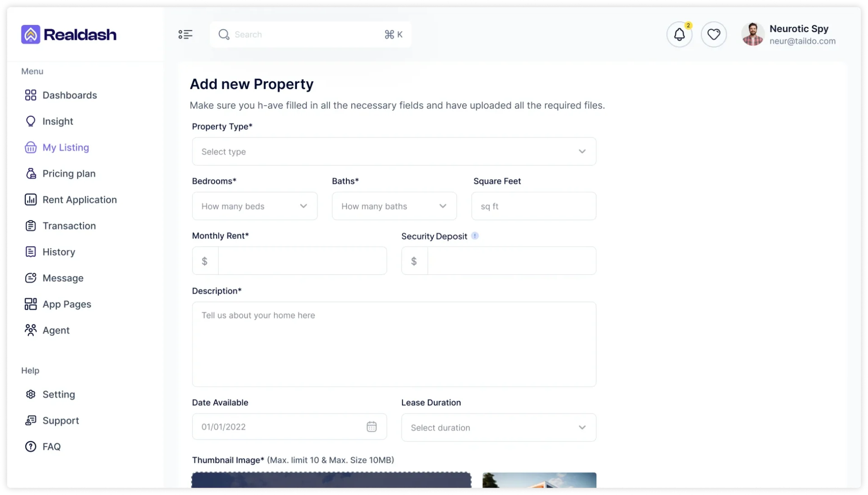The image size is (868, 495).
Task: Click the Rent Application chart icon
Action: [x=31, y=200]
